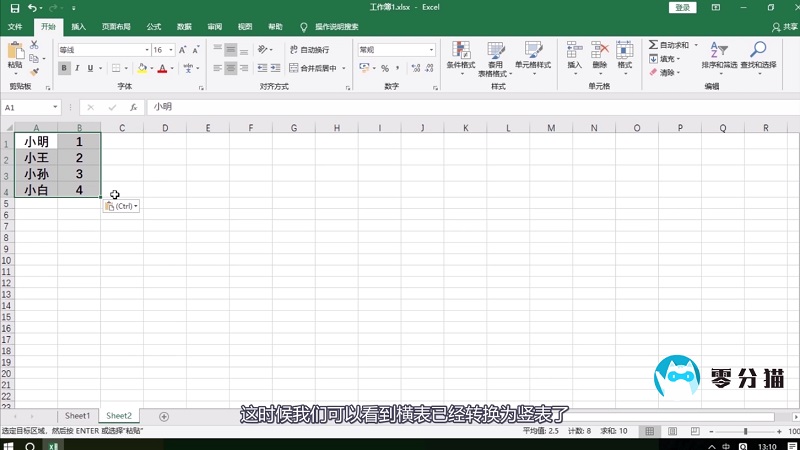Click the Share (共享) button
This screenshot has width=800, height=450.
(785, 27)
